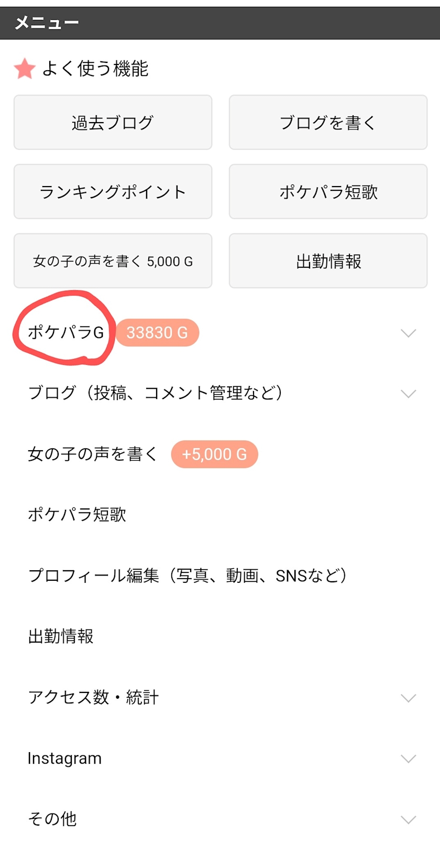Image resolution: width=440 pixels, height=868 pixels.
Task: Expand the Instagram section chevron
Action: pyautogui.click(x=408, y=758)
